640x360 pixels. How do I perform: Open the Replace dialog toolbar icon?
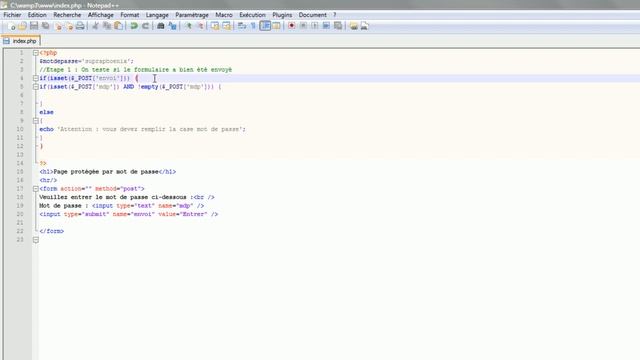coord(172,26)
